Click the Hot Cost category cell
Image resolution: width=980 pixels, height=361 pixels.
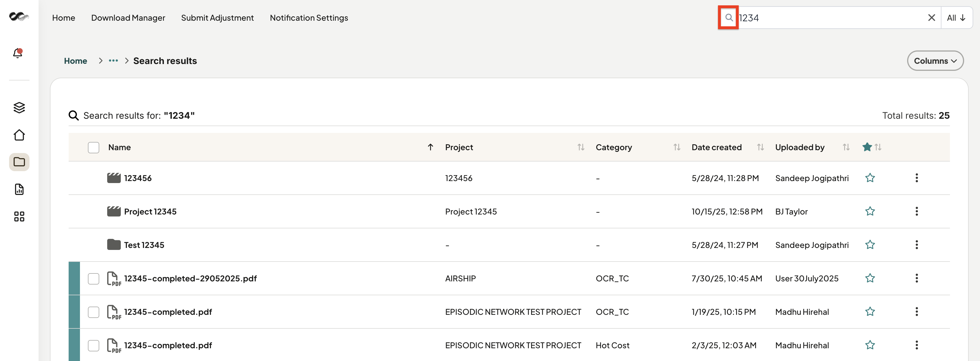coord(612,345)
